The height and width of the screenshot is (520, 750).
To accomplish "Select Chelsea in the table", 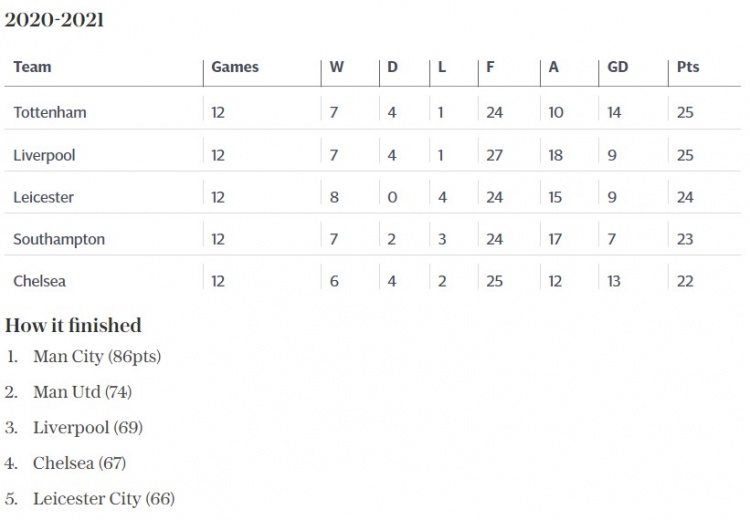I will (39, 281).
